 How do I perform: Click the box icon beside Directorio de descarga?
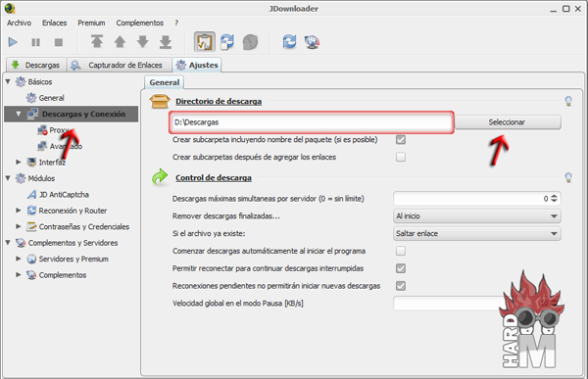coord(160,101)
